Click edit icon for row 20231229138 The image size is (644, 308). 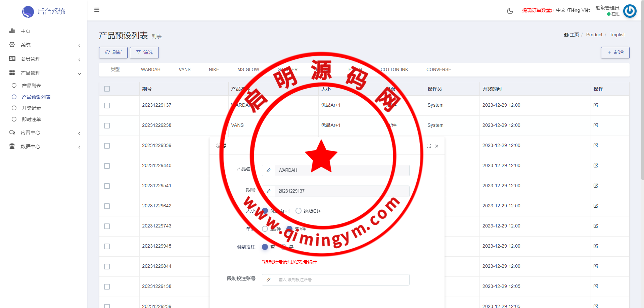pos(595,286)
